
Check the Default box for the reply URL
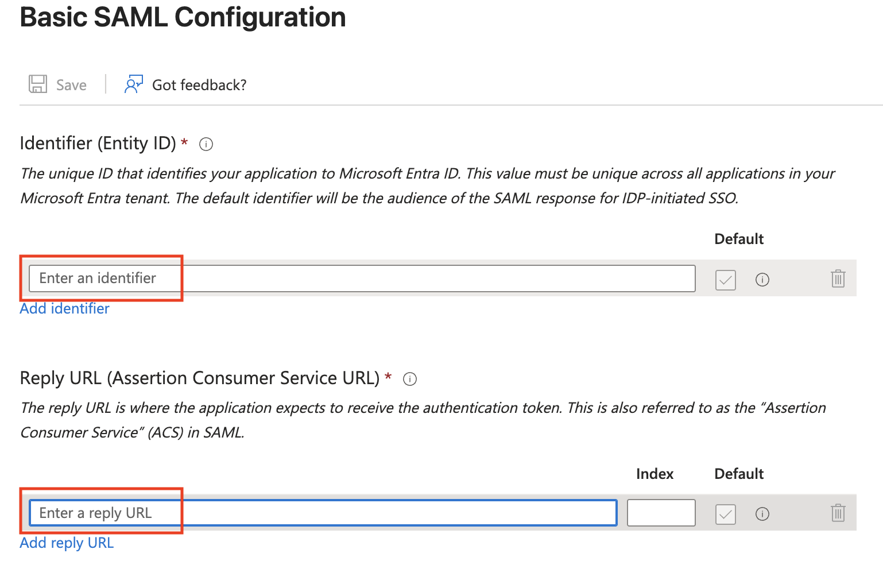click(725, 514)
